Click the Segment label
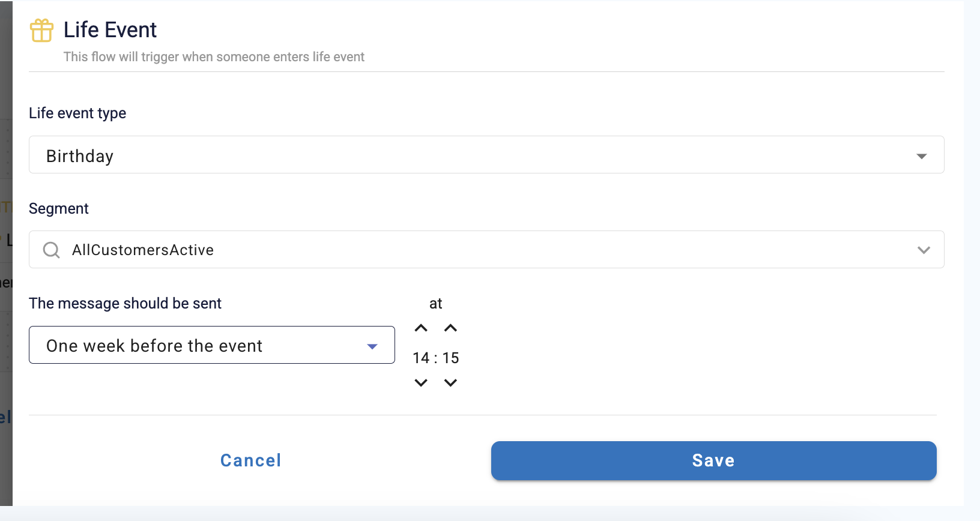980x521 pixels. point(59,208)
